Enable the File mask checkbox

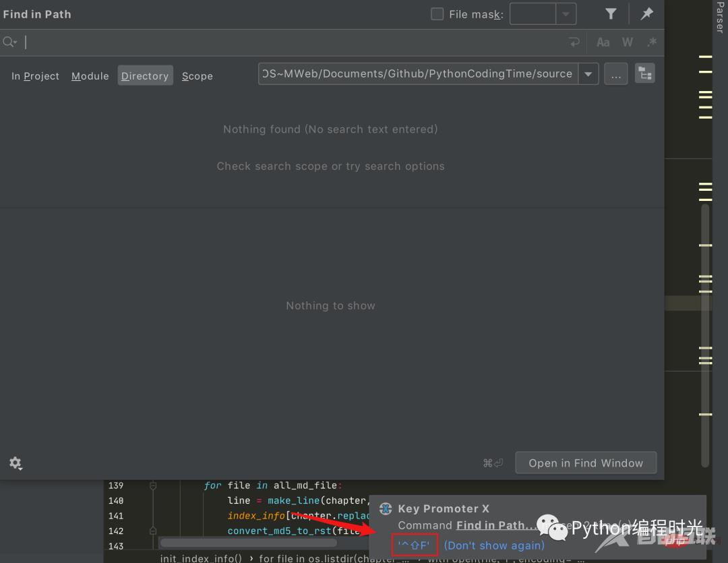[x=437, y=13]
